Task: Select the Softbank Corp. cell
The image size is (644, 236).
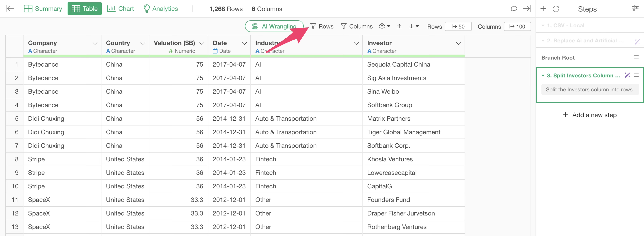Action: [x=414, y=146]
